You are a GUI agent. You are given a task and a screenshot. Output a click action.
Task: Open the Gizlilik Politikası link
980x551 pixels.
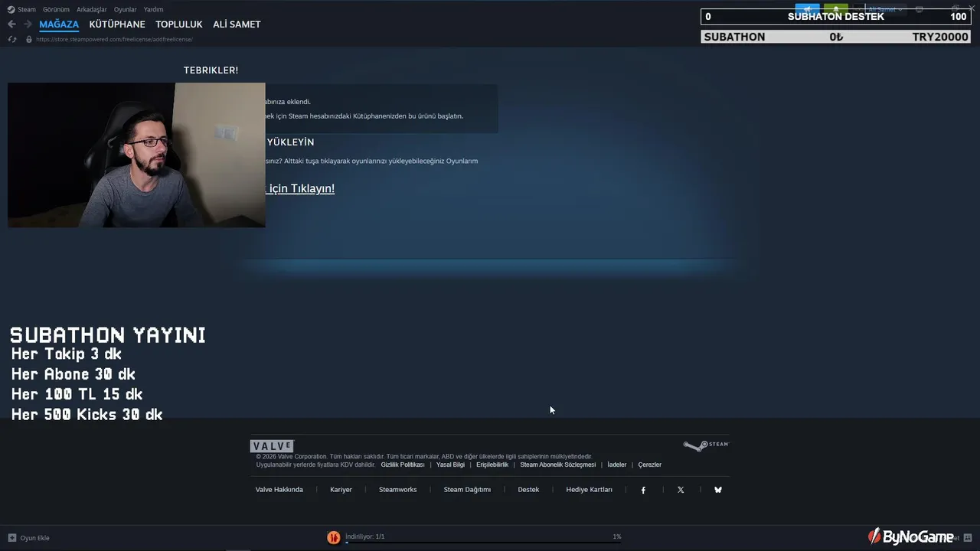click(x=403, y=465)
